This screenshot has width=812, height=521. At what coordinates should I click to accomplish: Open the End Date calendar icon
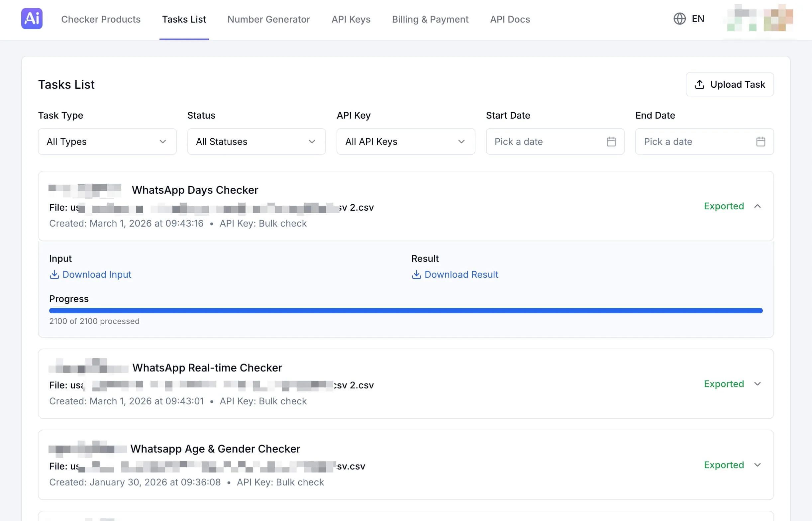click(761, 142)
